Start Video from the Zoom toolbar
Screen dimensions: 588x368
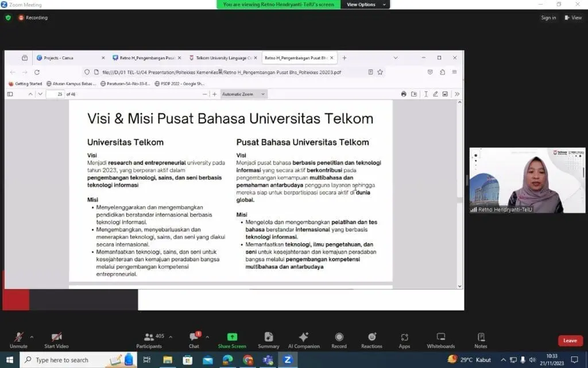coord(56,339)
